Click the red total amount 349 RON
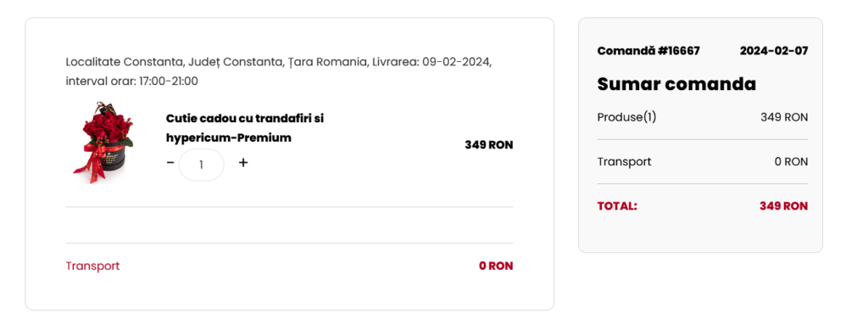 [783, 206]
